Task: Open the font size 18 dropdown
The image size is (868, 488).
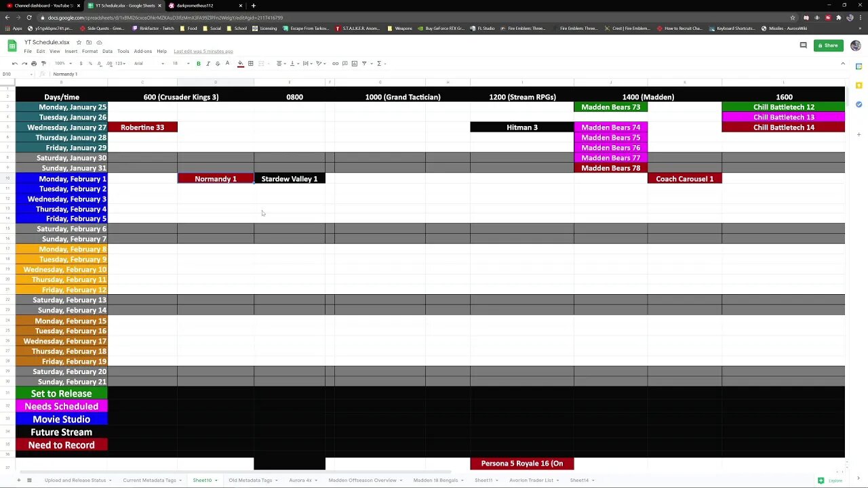Action: coord(180,64)
